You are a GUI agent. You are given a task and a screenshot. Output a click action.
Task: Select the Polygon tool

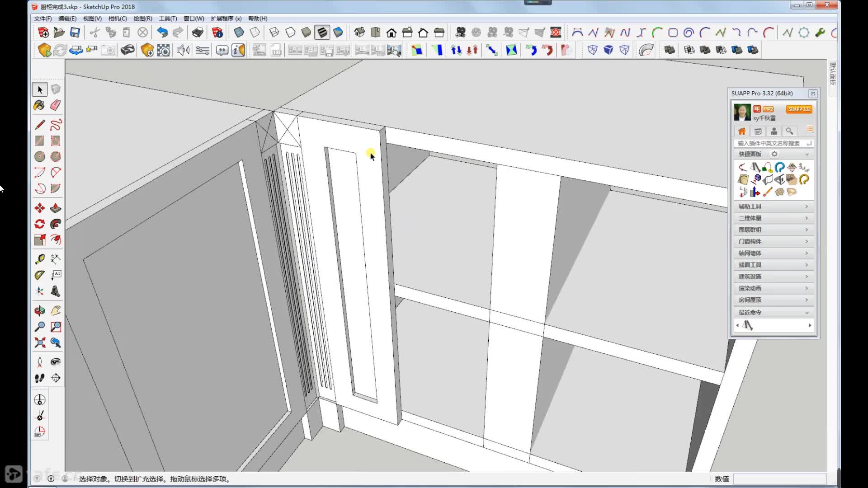click(56, 156)
